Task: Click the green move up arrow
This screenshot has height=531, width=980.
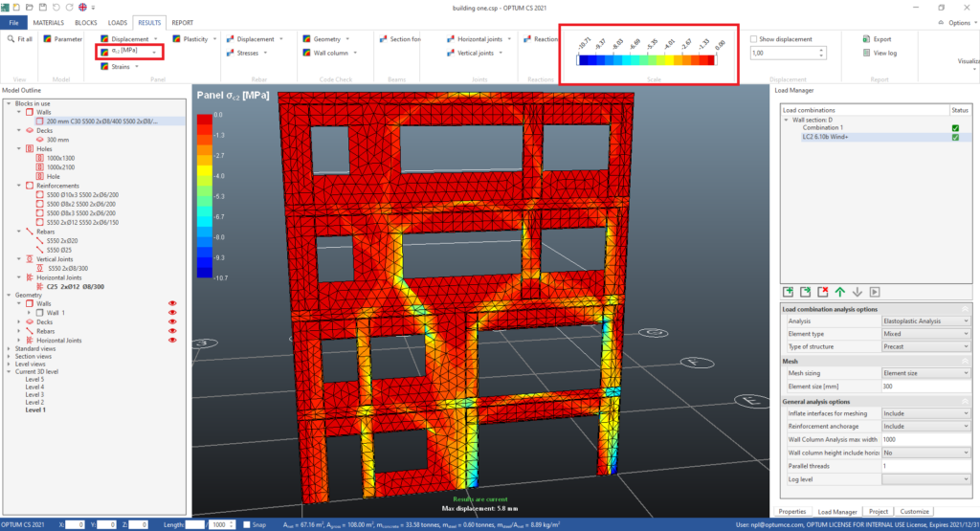Action: click(839, 291)
